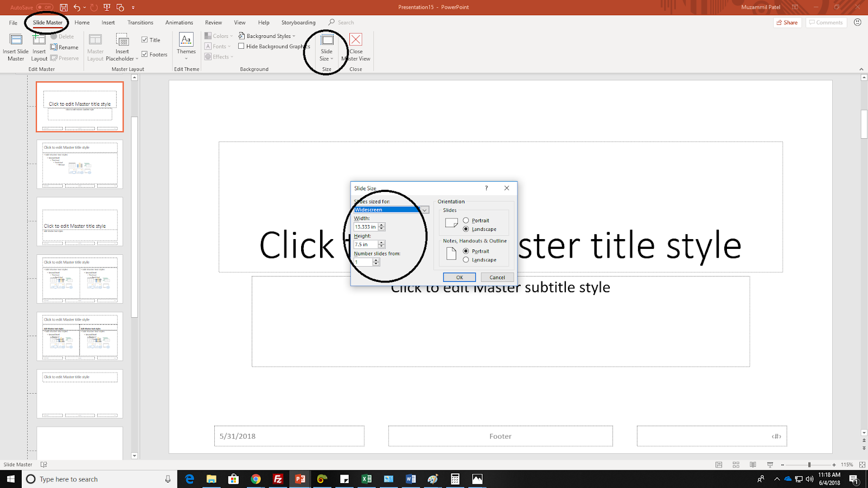Click Type here to search box

pos(99,479)
